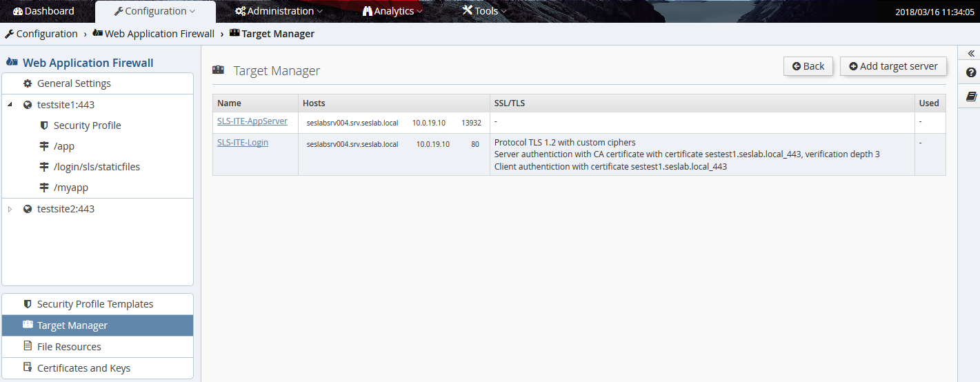Open the documentation book icon
The height and width of the screenshot is (382, 980).
point(971,97)
